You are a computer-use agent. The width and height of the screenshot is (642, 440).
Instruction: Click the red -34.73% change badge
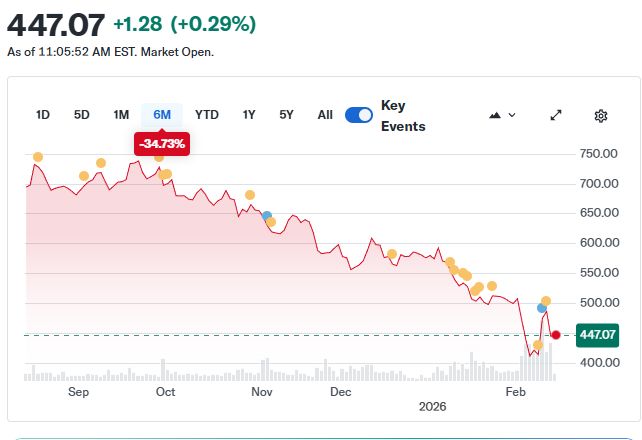(162, 144)
